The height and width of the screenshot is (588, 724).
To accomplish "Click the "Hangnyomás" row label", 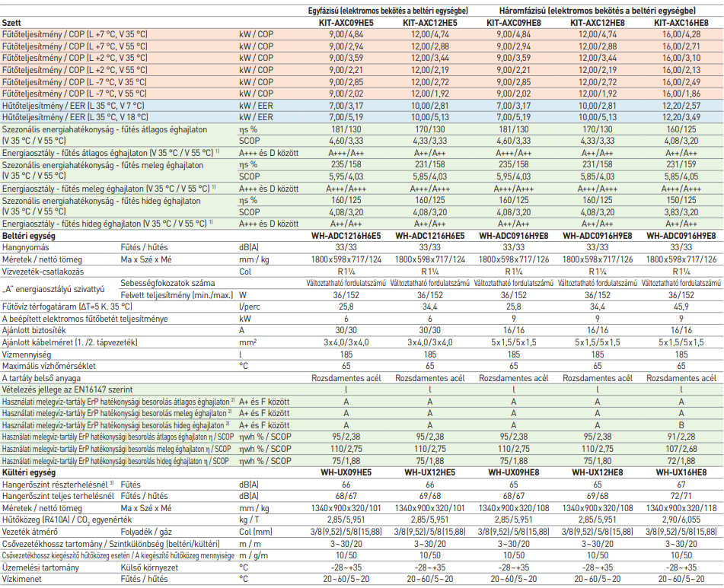I will pos(26,248).
